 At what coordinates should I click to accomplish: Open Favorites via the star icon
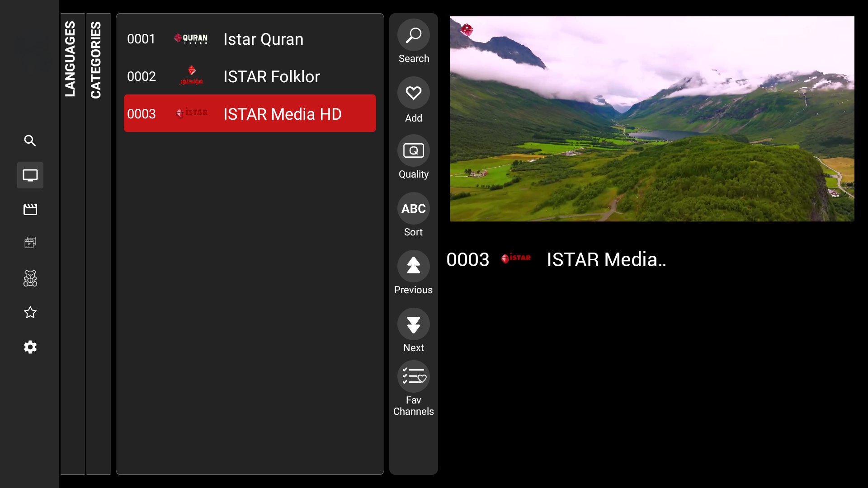point(30,312)
